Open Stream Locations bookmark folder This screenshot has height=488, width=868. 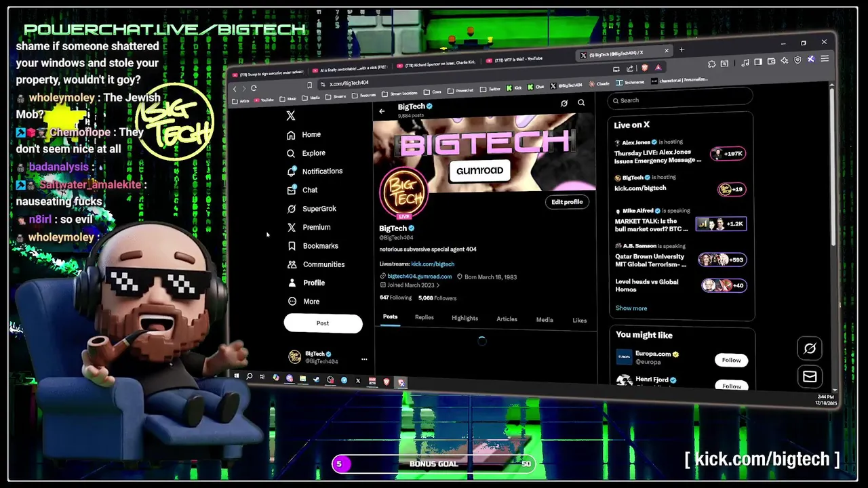pyautogui.click(x=400, y=94)
